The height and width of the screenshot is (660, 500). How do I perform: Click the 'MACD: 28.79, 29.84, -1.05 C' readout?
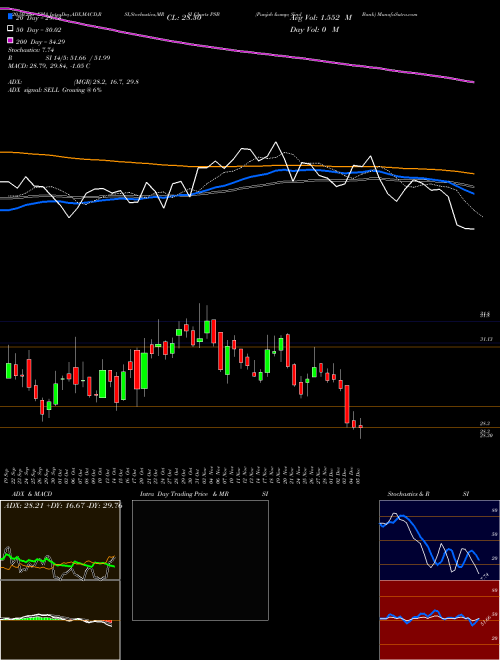tap(49, 66)
